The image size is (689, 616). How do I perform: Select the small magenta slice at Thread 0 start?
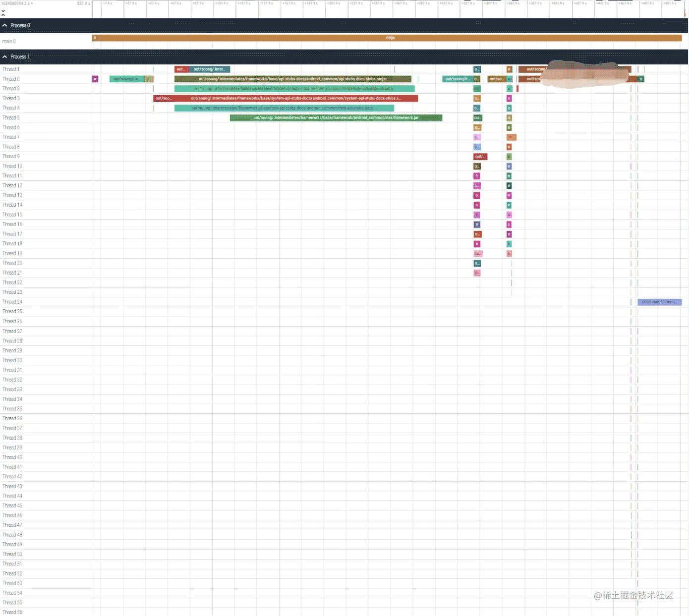point(95,79)
